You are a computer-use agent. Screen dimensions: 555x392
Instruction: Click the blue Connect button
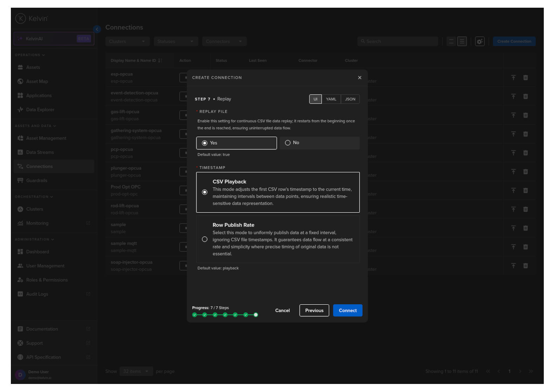click(x=347, y=310)
